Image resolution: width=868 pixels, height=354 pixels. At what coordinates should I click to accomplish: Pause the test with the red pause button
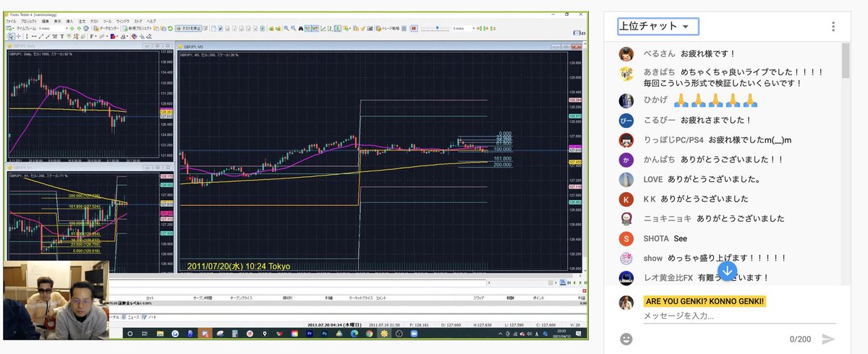point(414,28)
